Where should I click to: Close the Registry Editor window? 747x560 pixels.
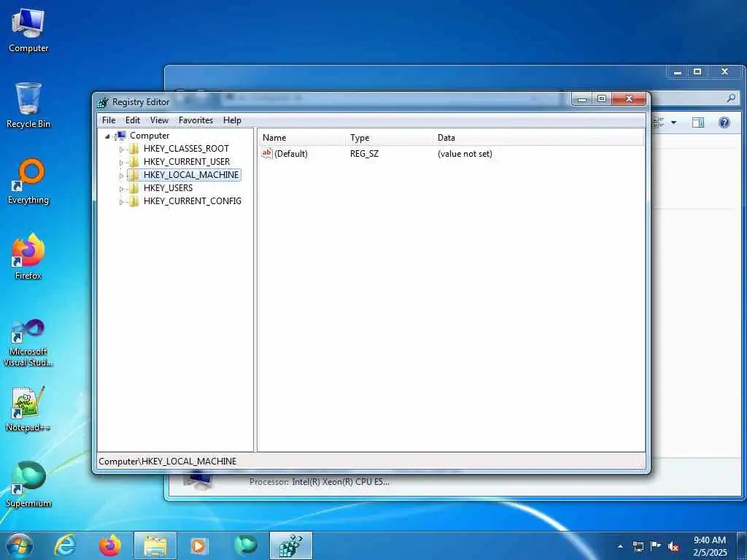point(629,98)
